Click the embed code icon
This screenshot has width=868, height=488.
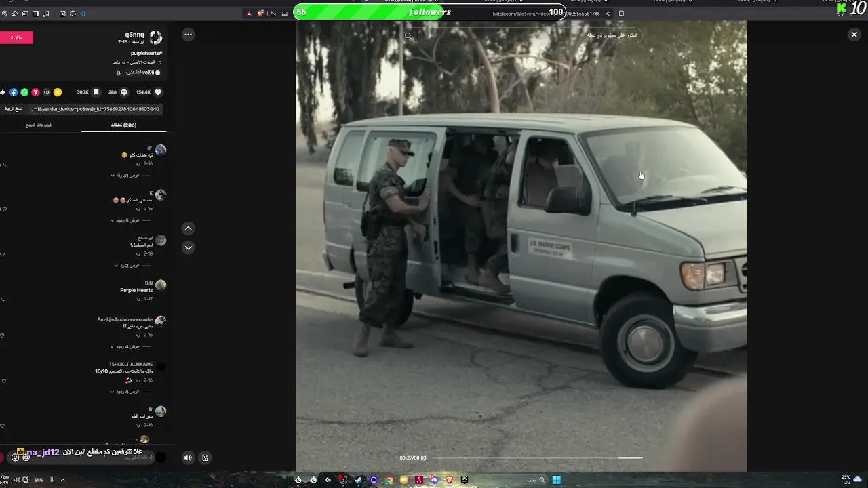click(x=47, y=92)
